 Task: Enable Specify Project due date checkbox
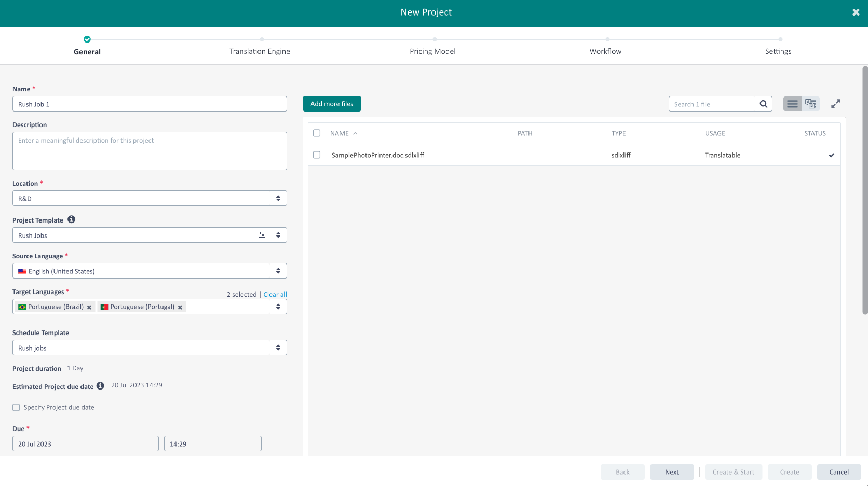coord(17,408)
